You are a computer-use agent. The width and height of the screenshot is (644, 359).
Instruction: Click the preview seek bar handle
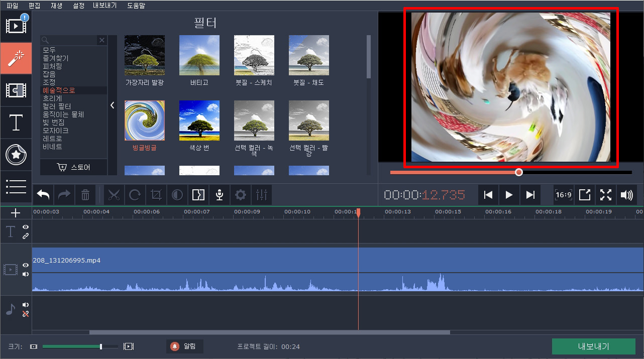click(519, 172)
